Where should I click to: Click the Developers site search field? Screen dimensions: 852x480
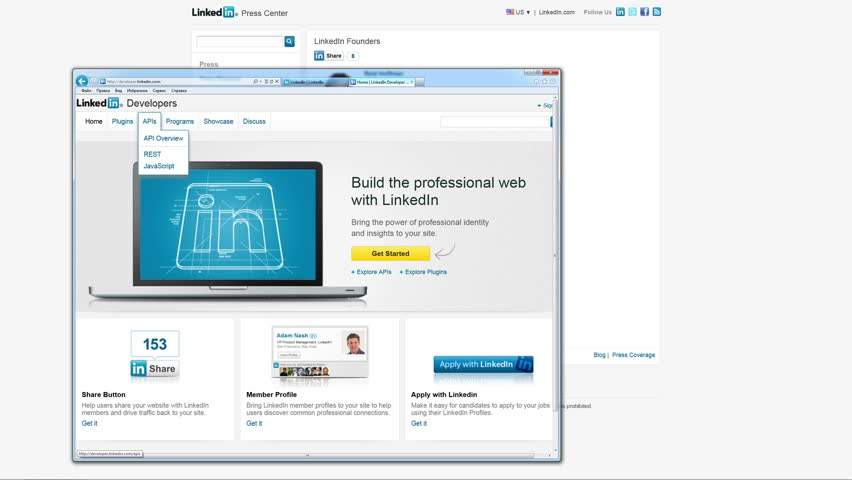point(494,122)
